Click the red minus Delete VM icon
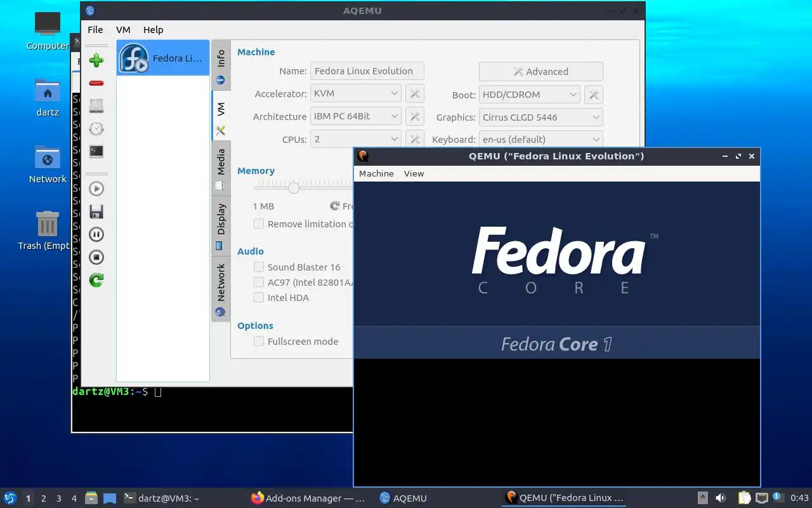The height and width of the screenshot is (508, 812). coord(96,83)
